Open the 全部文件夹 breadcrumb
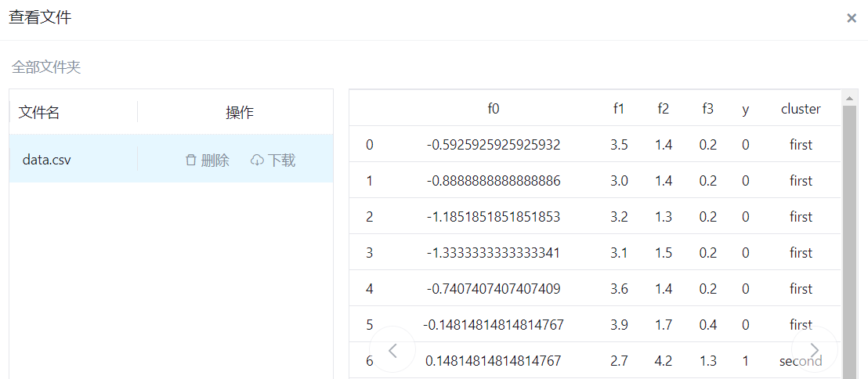The height and width of the screenshot is (379, 868). 46,67
